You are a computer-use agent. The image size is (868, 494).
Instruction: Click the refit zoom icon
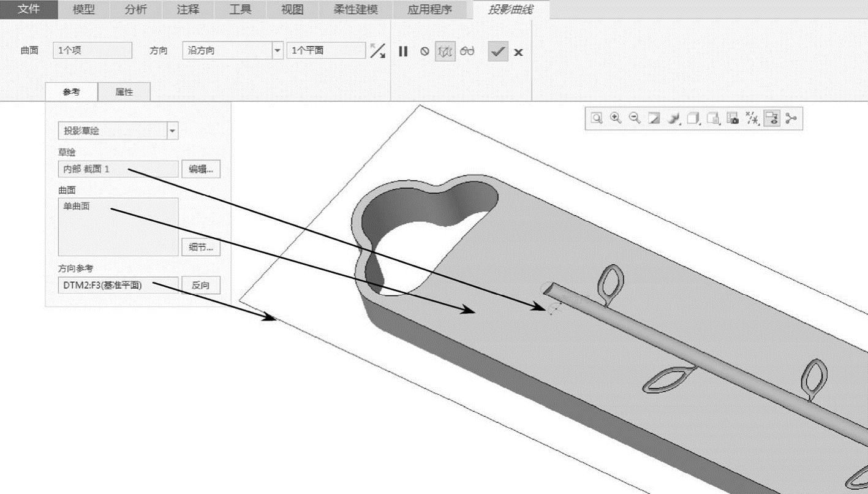pos(597,118)
